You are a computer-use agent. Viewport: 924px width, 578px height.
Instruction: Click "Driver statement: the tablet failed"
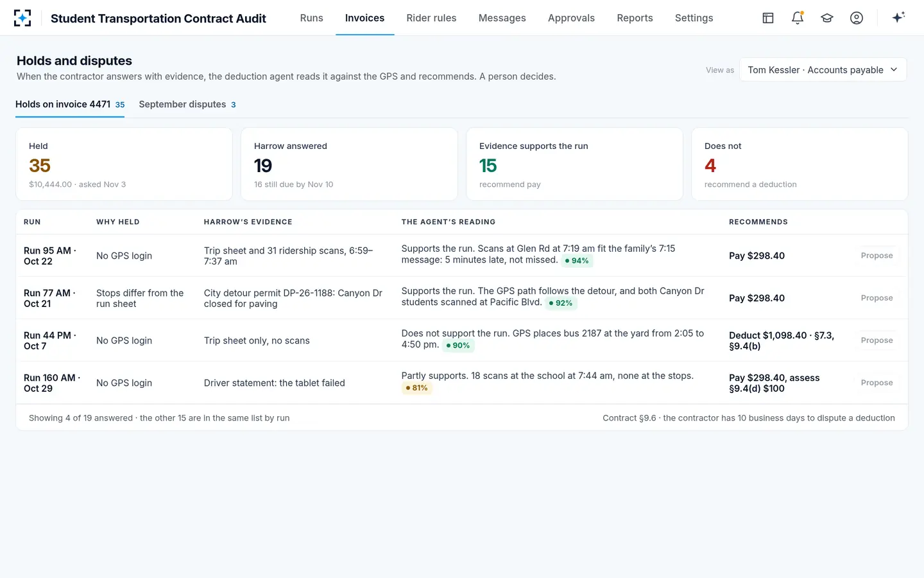pyautogui.click(x=275, y=383)
